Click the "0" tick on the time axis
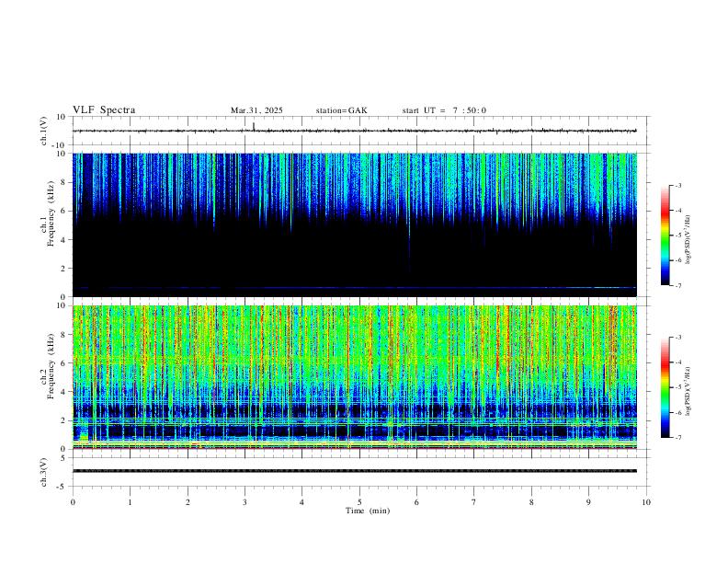This screenshot has width=728, height=563. tap(73, 502)
